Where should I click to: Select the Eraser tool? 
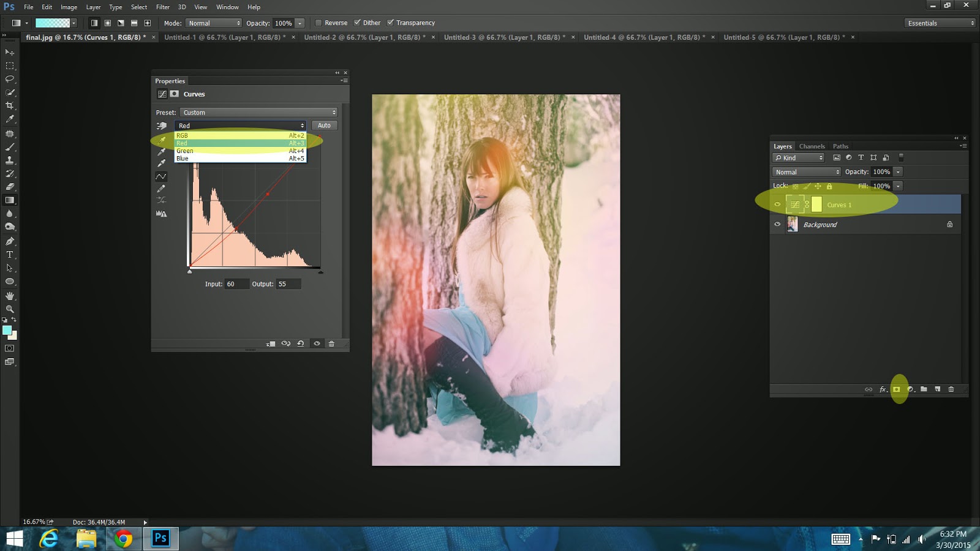click(x=10, y=187)
